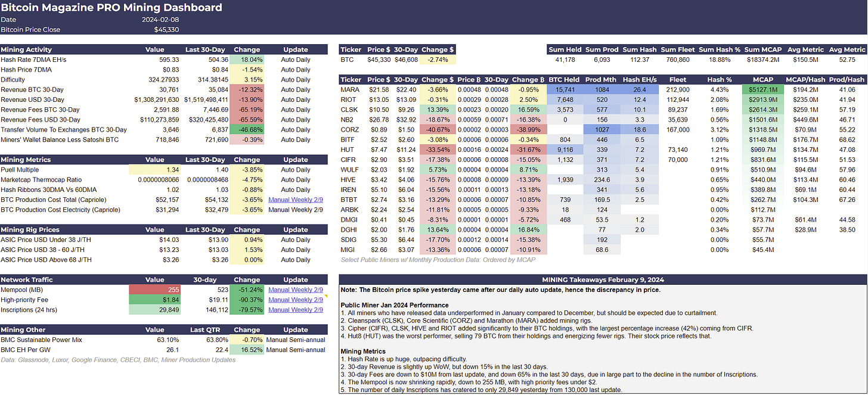
Task: Click HUT price change -33.54%
Action: (439, 150)
